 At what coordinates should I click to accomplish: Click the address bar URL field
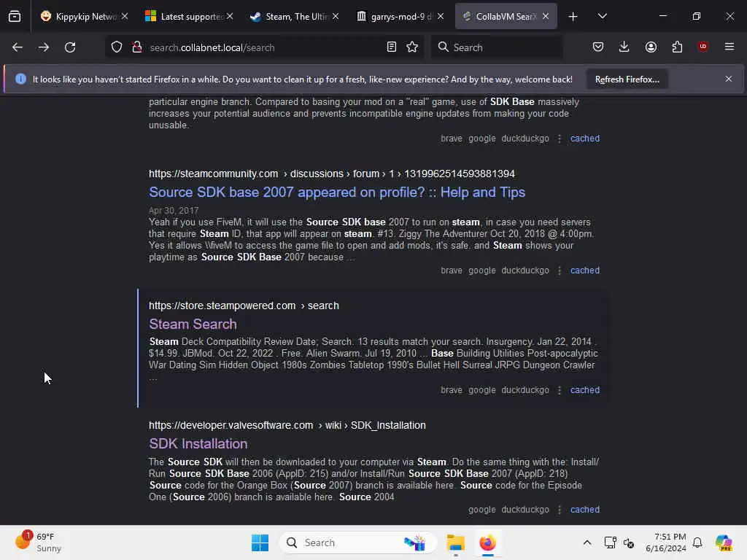[264, 47]
